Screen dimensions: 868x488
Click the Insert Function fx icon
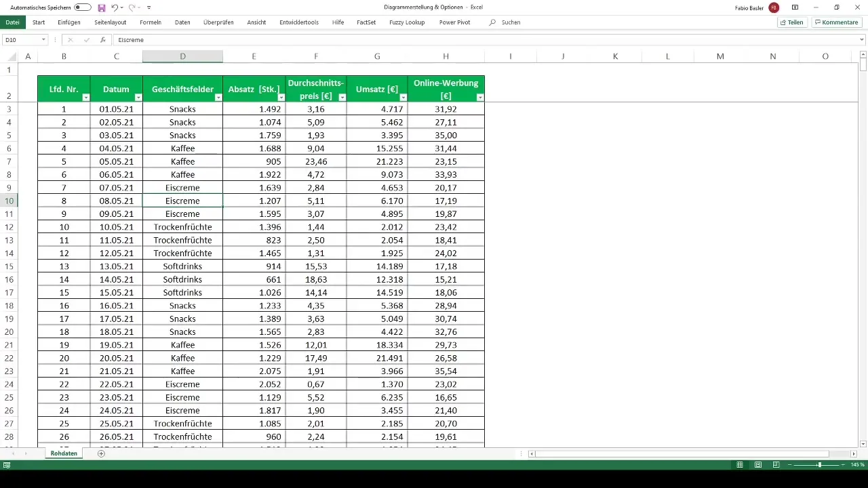tap(102, 40)
